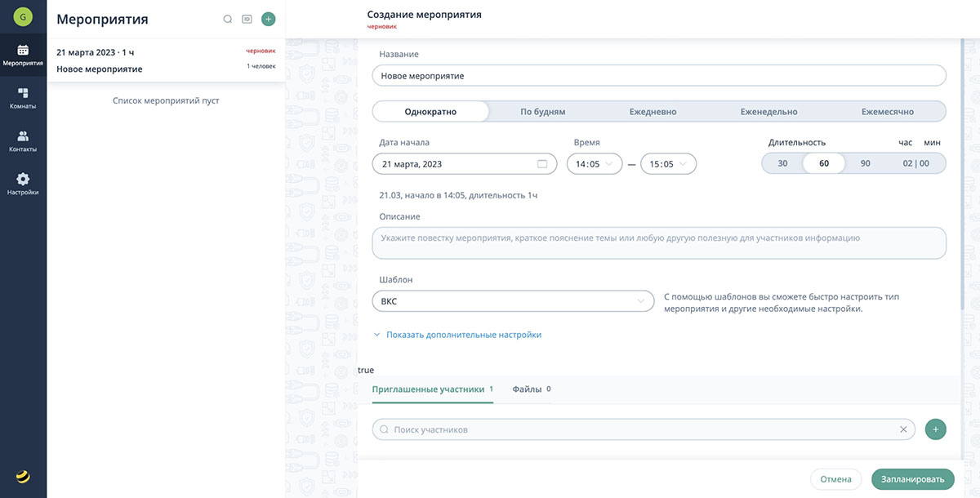The image size is (980, 498).
Task: Select Еженедельно recurrence
Action: coord(769,112)
